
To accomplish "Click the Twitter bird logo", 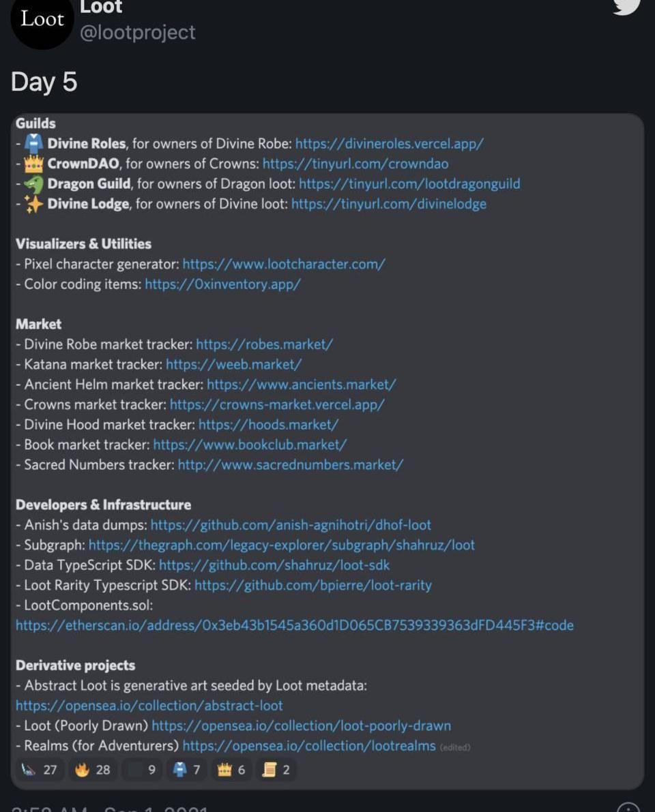I will tap(626, 5).
